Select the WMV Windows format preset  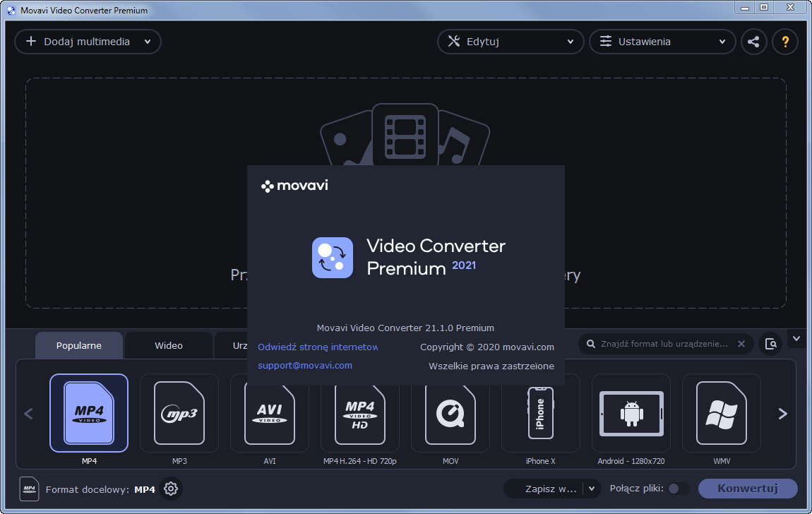point(722,412)
